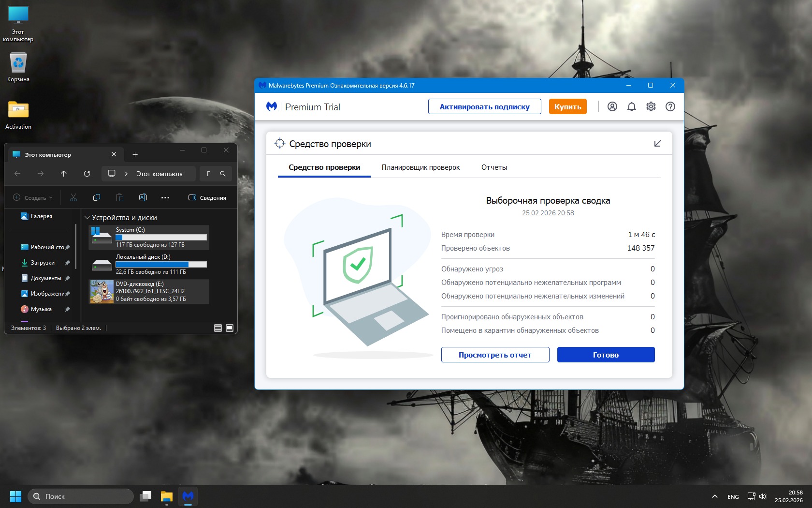
Task: Click the cut scissors icon in Explorer
Action: tap(73, 197)
